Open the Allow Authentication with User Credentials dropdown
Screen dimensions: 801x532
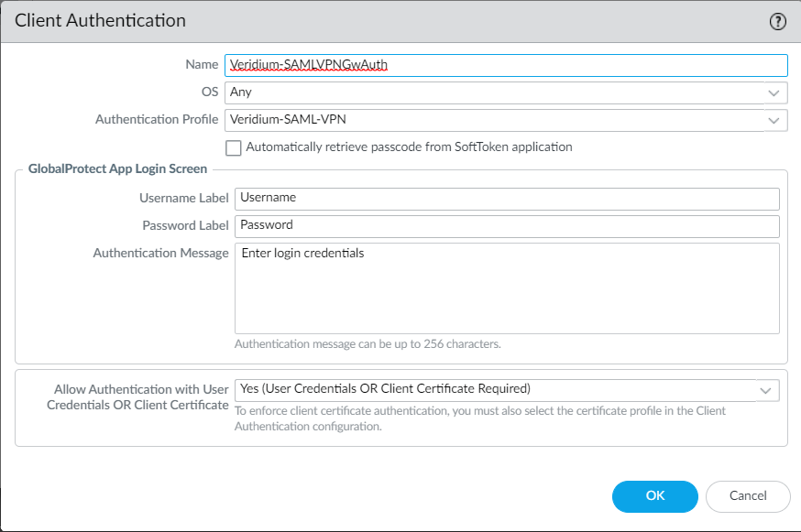(495, 390)
